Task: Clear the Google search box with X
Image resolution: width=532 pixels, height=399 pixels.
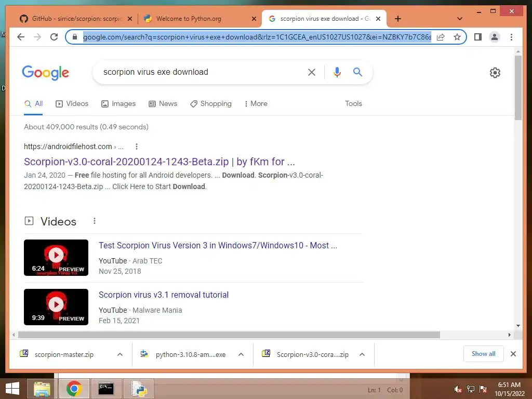Action: [x=312, y=72]
